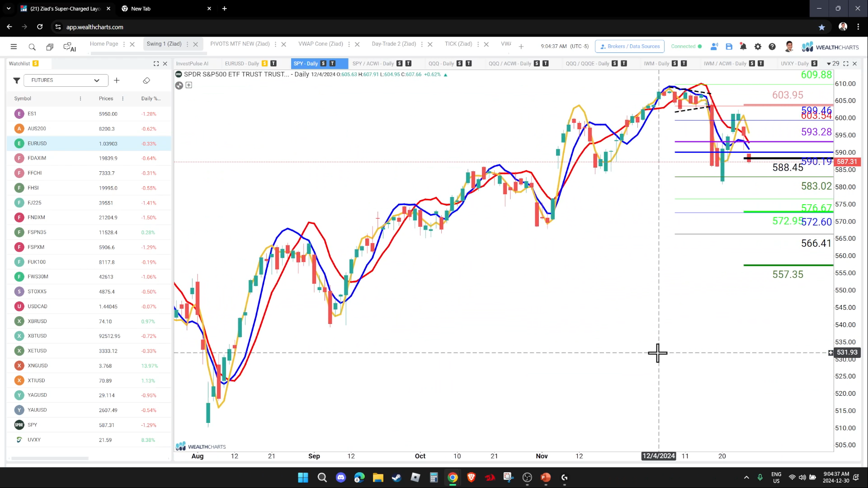The height and width of the screenshot is (488, 868).
Task: Open the InvestPulse AI chart tab
Action: 192,64
